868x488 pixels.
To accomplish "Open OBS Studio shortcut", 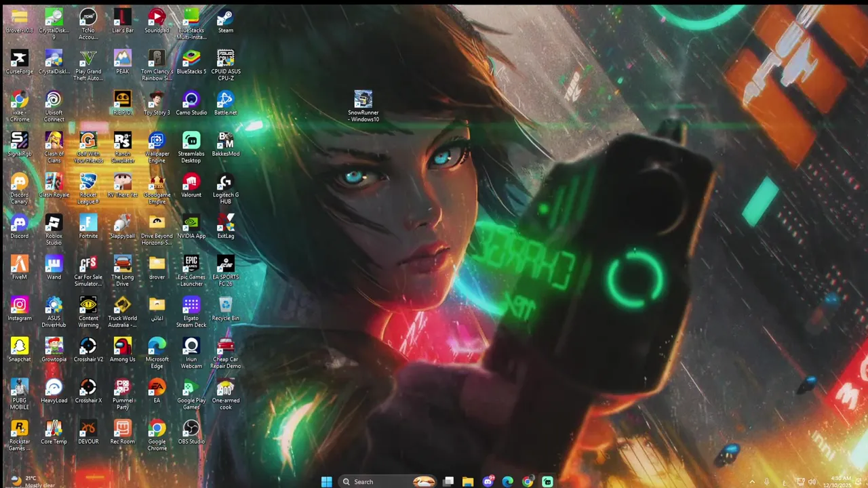I will click(x=191, y=433).
